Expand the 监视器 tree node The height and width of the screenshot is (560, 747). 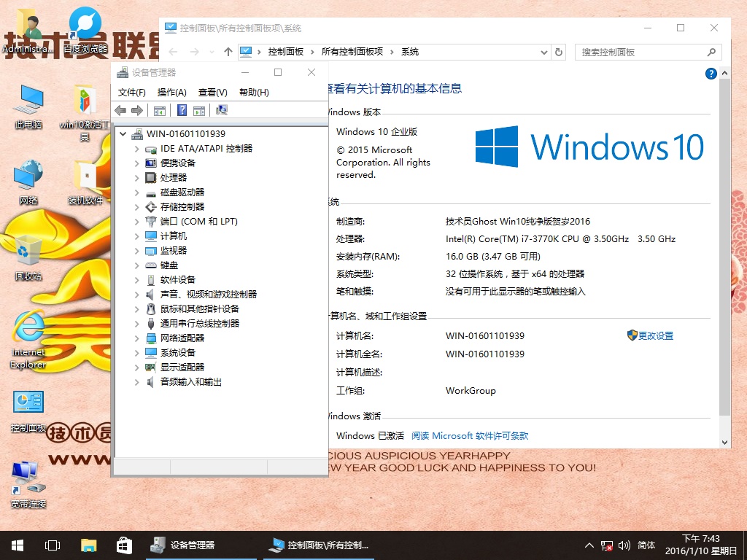[x=136, y=251]
